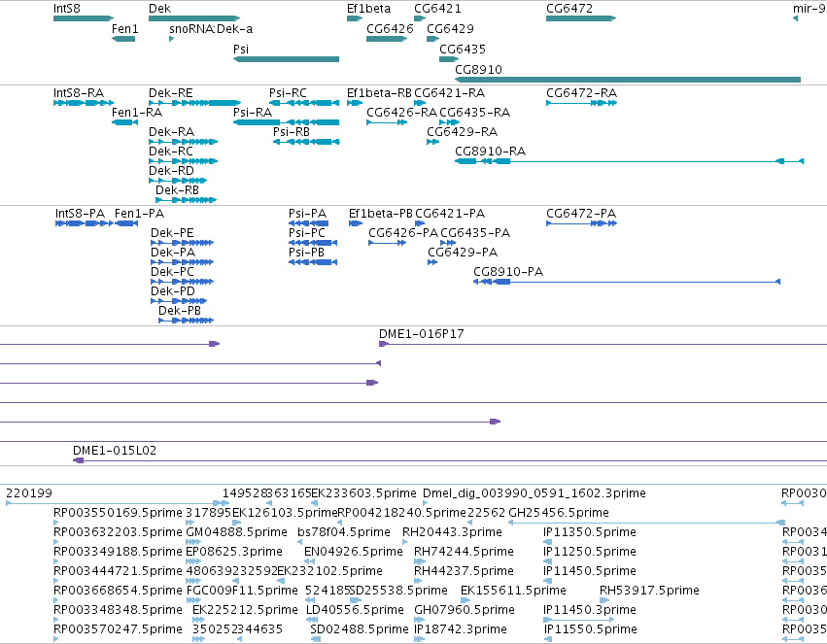
Task: Select the CG6472 gene label
Action: tap(569, 9)
